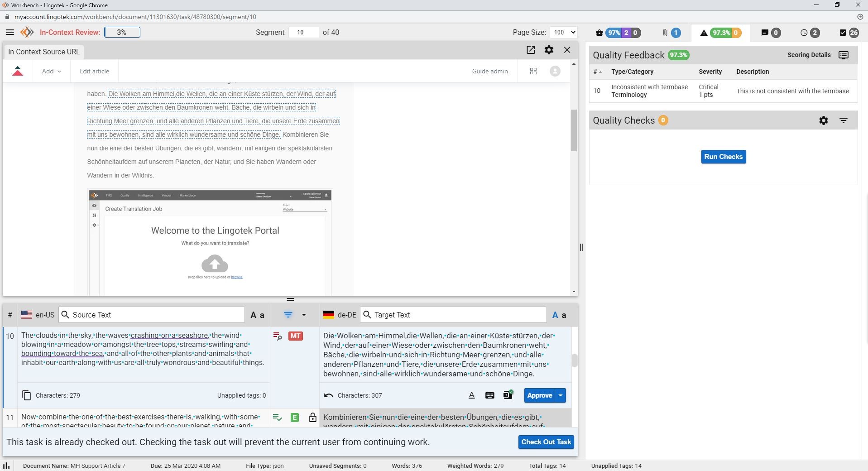Click the undo icon in target segment
Image resolution: width=868 pixels, height=471 pixels.
tap(328, 395)
